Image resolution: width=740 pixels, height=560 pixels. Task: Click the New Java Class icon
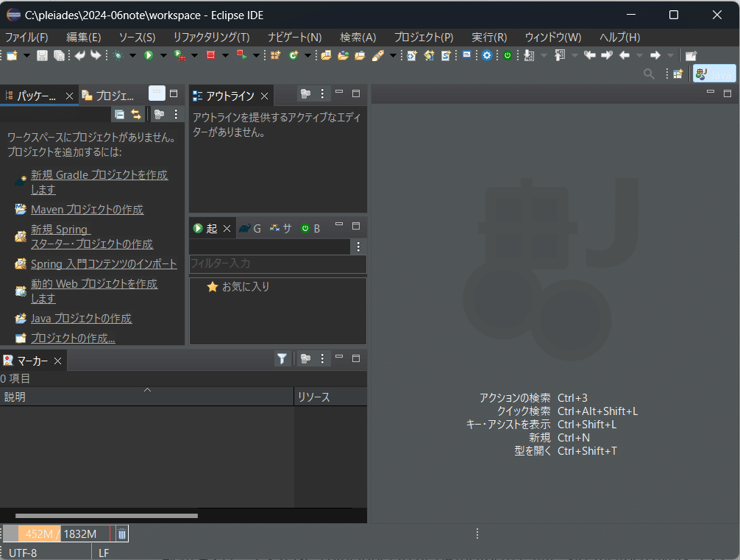293,56
